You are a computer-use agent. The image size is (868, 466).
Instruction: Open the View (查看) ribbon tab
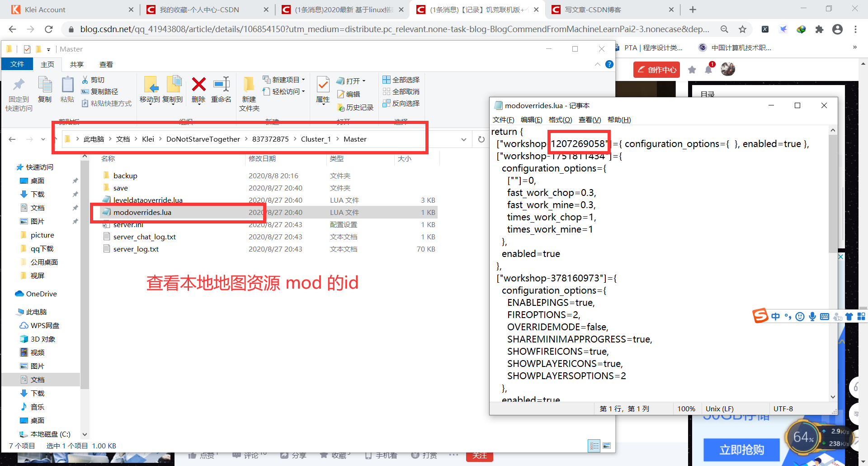tap(106, 64)
